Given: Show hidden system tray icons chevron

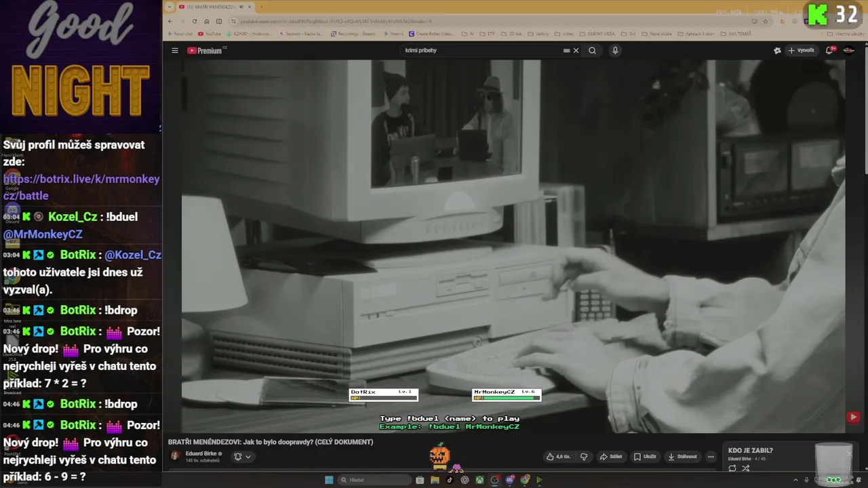Looking at the screenshot, I should [795, 480].
